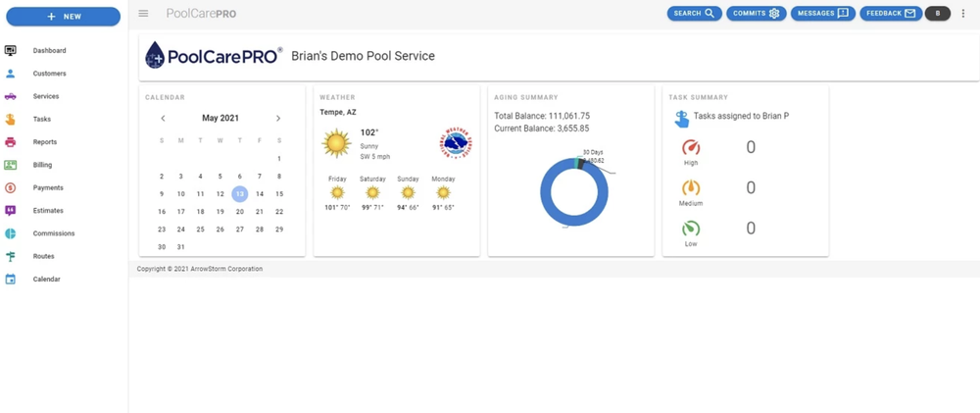Select day 31 in the calendar

coord(181,247)
